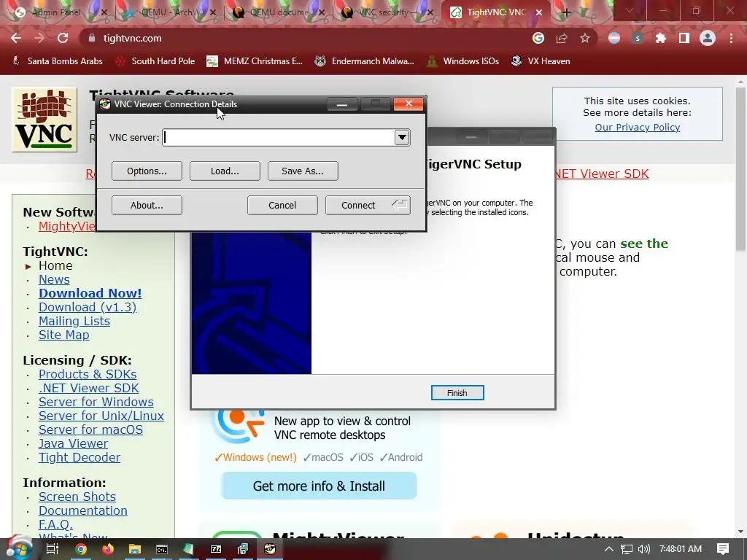The image size is (747, 560).
Task: Click Connect in VNC Viewer dialog
Action: (x=368, y=205)
